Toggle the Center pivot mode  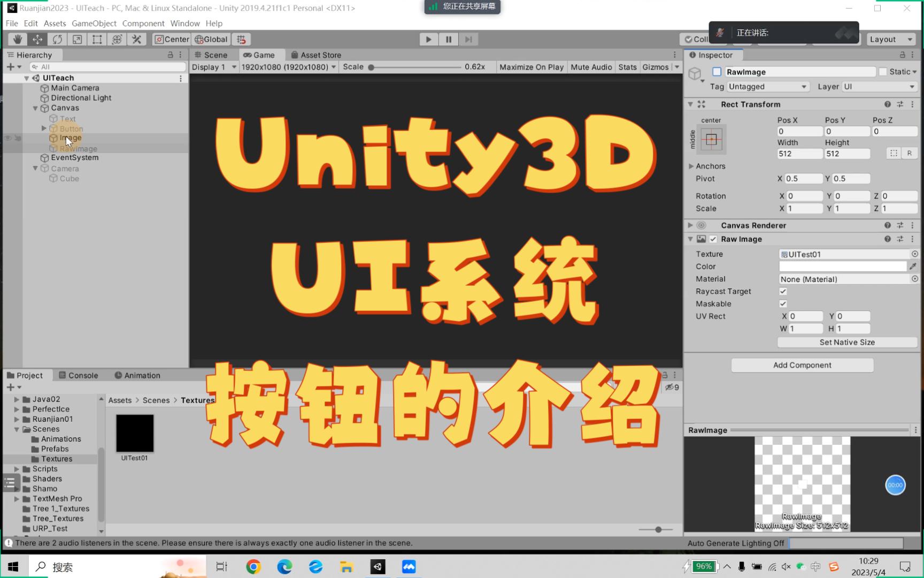[x=171, y=39]
